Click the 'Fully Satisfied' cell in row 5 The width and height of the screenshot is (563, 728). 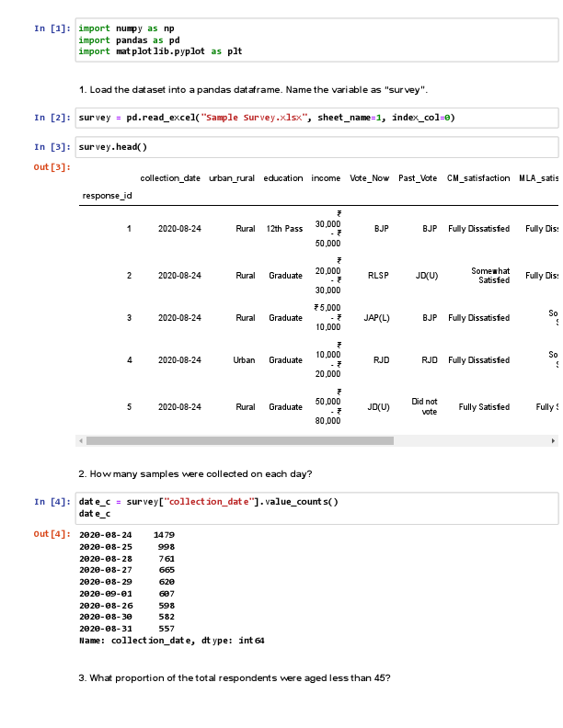[x=484, y=407]
